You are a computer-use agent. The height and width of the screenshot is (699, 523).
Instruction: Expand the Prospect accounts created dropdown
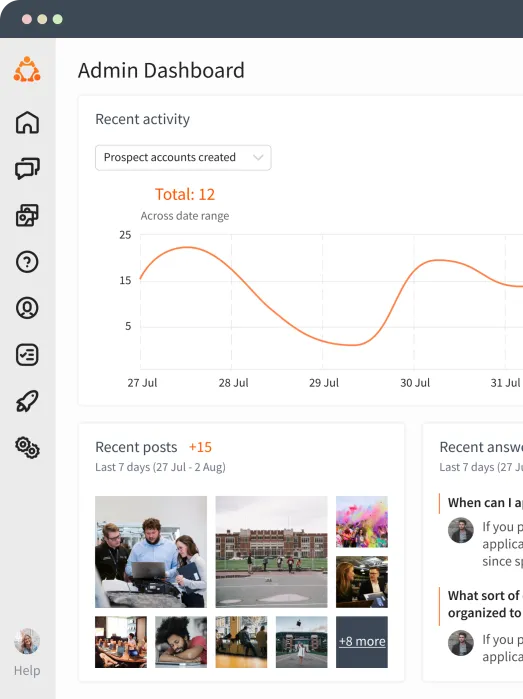183,157
